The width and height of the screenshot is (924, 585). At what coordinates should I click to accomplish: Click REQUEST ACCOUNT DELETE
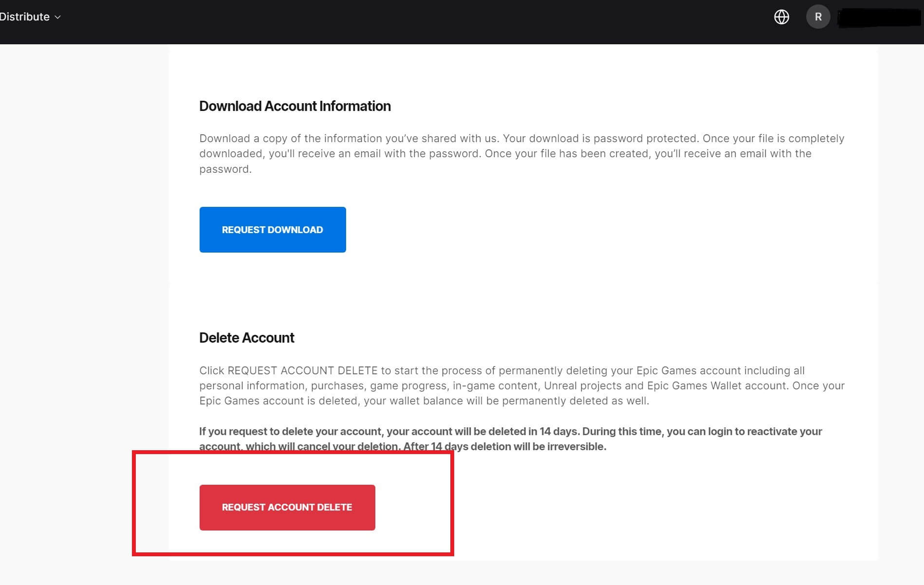[287, 507]
